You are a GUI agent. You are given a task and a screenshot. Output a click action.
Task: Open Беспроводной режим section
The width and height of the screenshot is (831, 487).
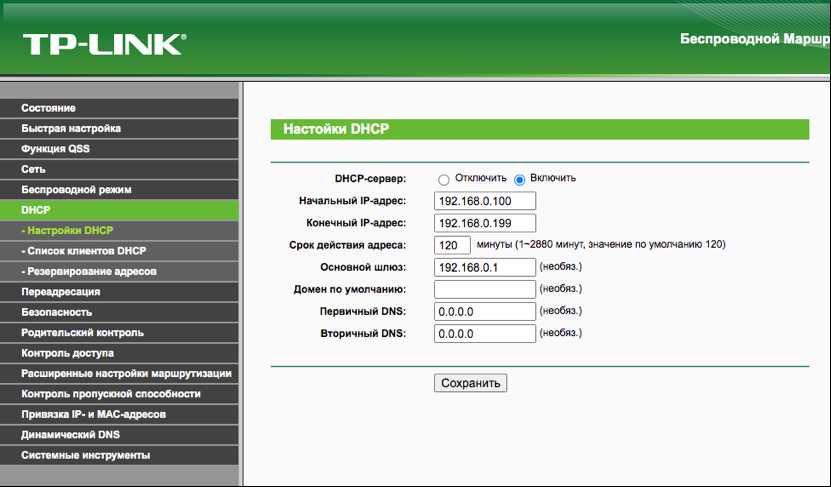click(119, 190)
